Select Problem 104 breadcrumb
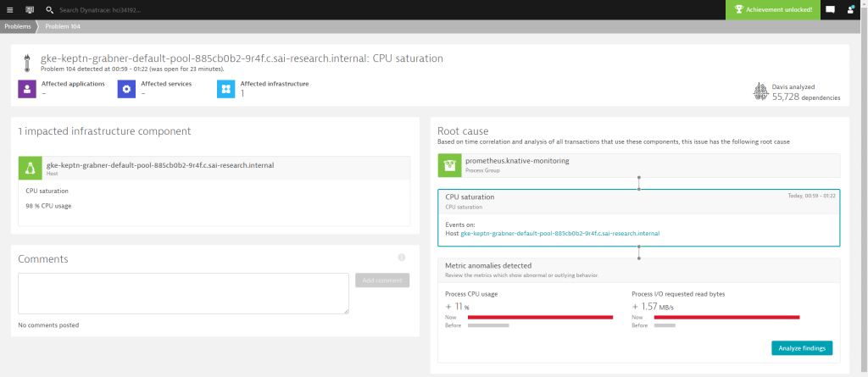This screenshot has height=377, width=868. [63, 26]
